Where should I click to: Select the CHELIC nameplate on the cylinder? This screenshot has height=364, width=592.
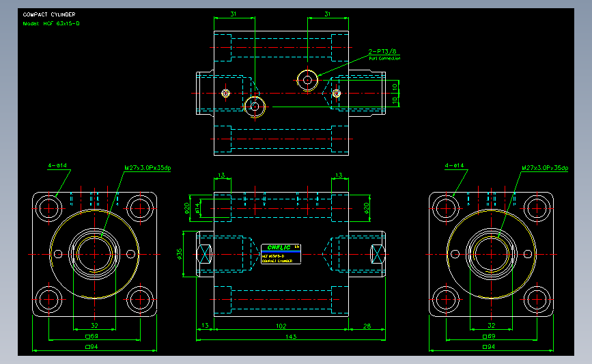[281, 254]
